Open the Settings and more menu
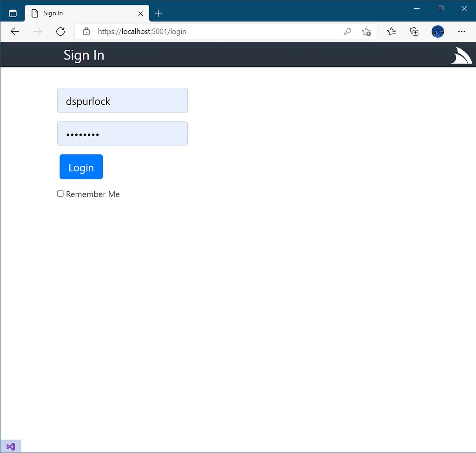Screen dimensions: 476x453 (462, 31)
